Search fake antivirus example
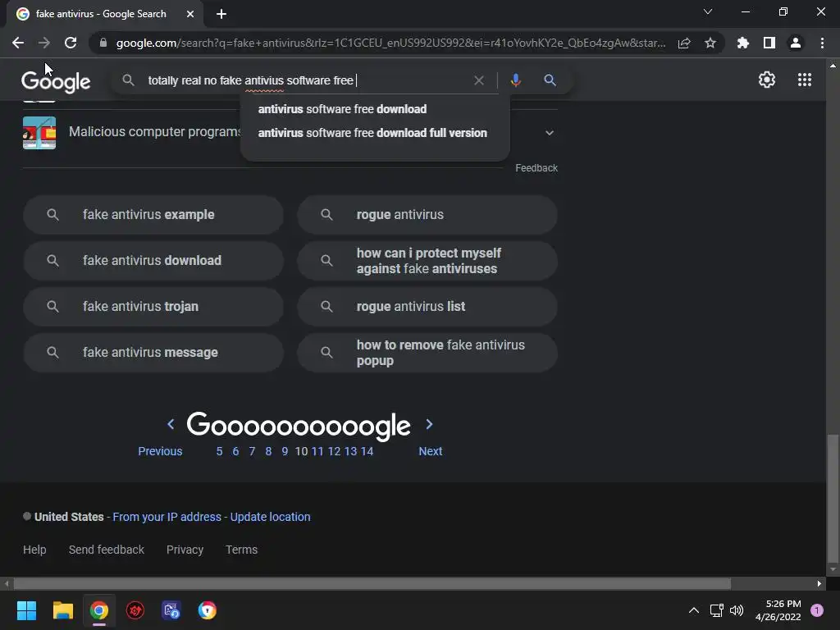 pos(153,215)
